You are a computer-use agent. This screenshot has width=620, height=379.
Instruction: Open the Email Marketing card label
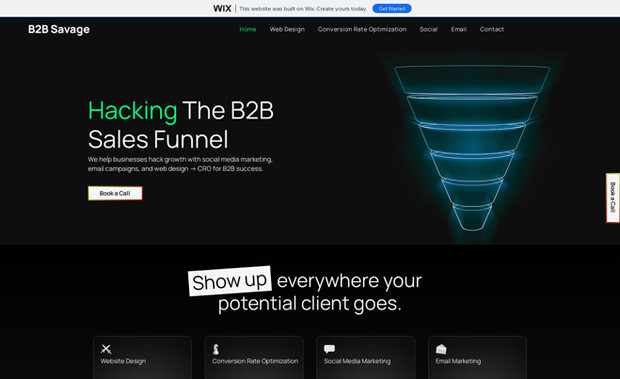point(458,361)
